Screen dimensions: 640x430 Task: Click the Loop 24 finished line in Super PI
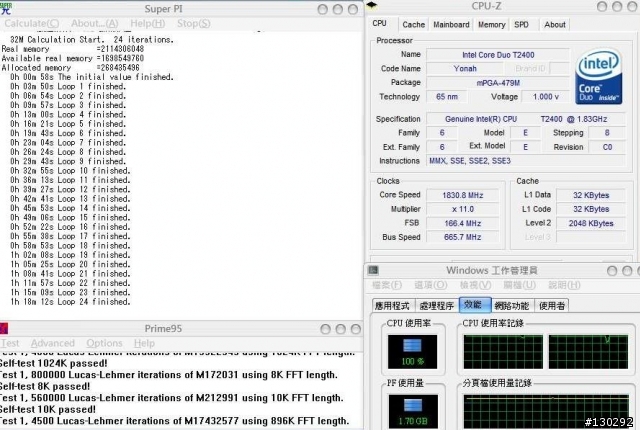pos(70,302)
